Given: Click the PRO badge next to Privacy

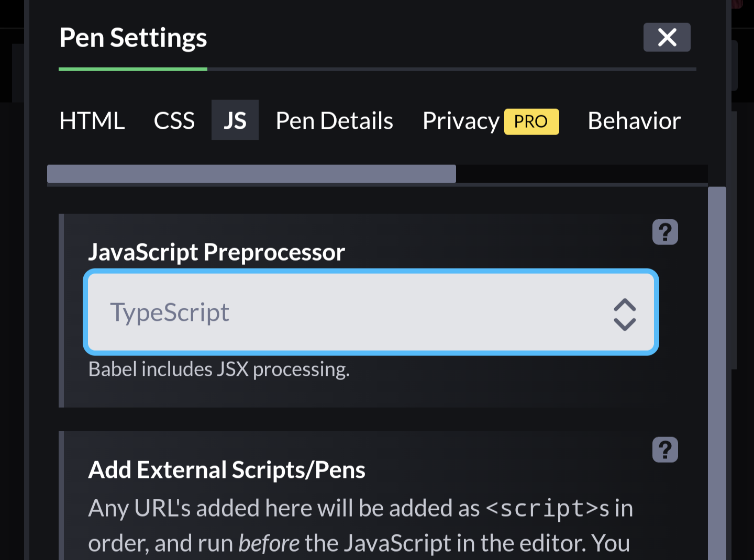Looking at the screenshot, I should [x=531, y=121].
